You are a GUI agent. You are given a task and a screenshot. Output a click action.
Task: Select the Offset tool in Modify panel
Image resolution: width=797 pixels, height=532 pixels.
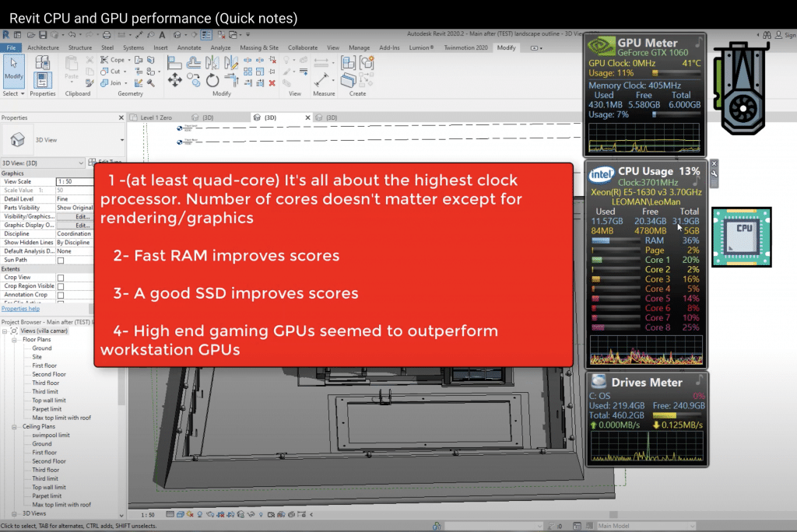point(193,62)
